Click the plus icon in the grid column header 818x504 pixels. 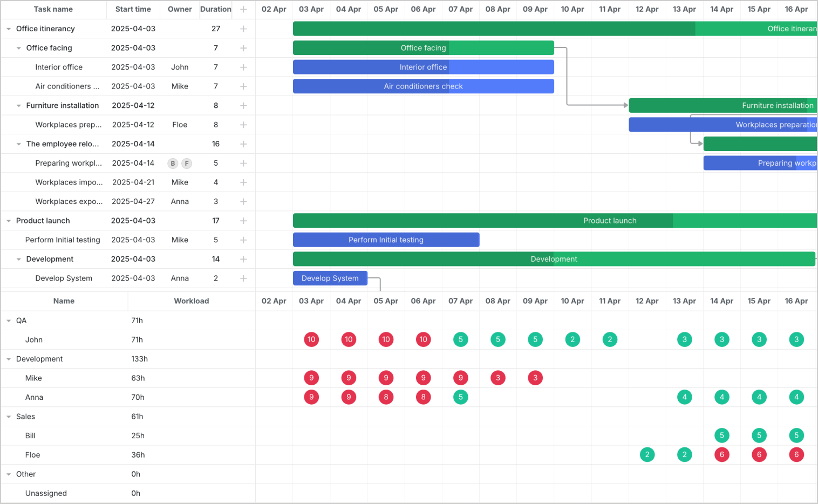coord(243,9)
